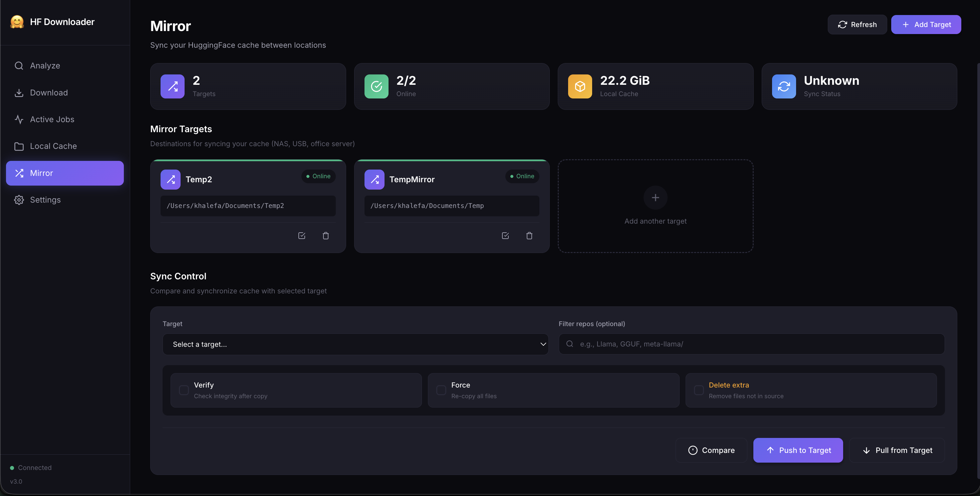Focus the Filter repos search field
This screenshot has height=496, width=980.
(x=757, y=344)
